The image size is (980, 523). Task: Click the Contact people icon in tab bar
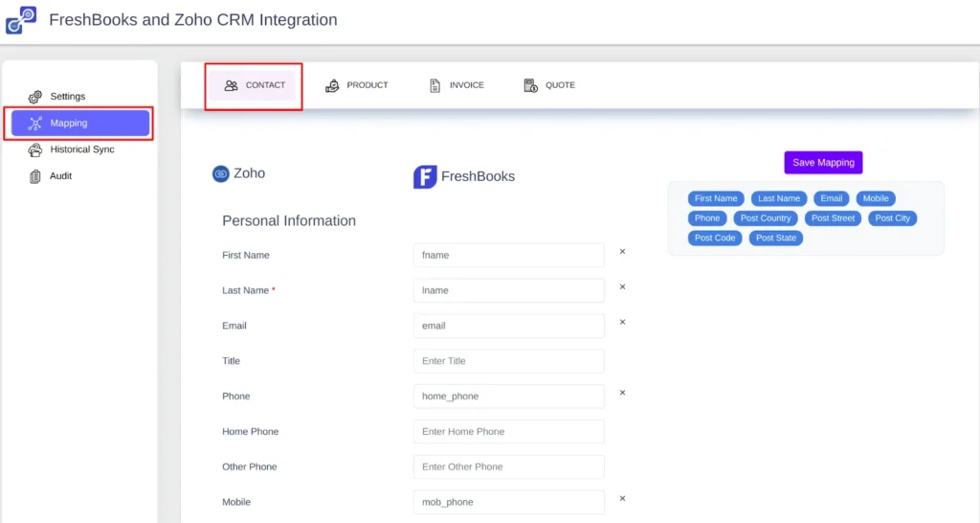(x=232, y=85)
